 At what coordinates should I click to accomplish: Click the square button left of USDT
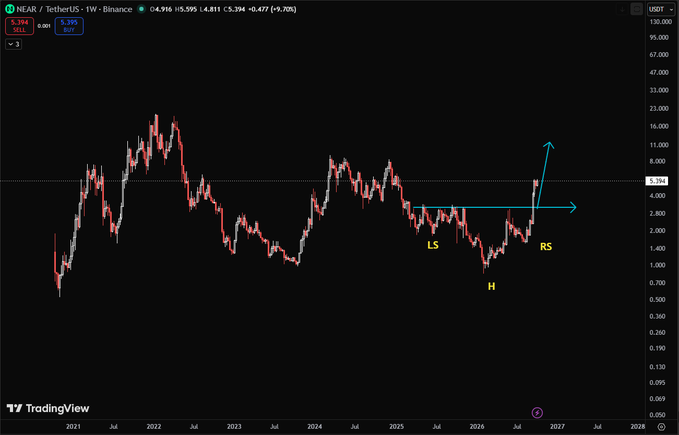pyautogui.click(x=636, y=9)
